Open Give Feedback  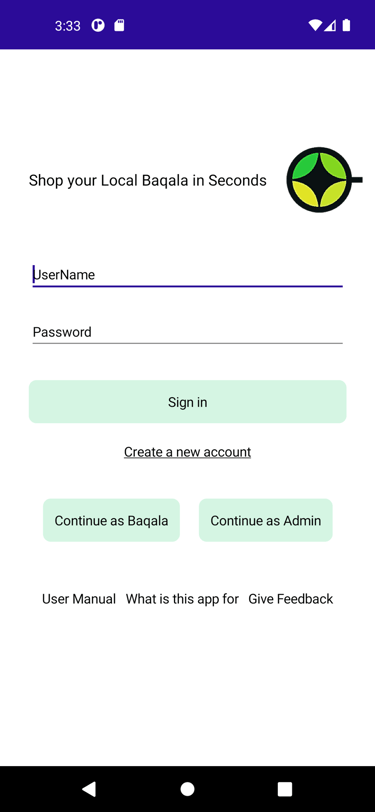coord(291,599)
